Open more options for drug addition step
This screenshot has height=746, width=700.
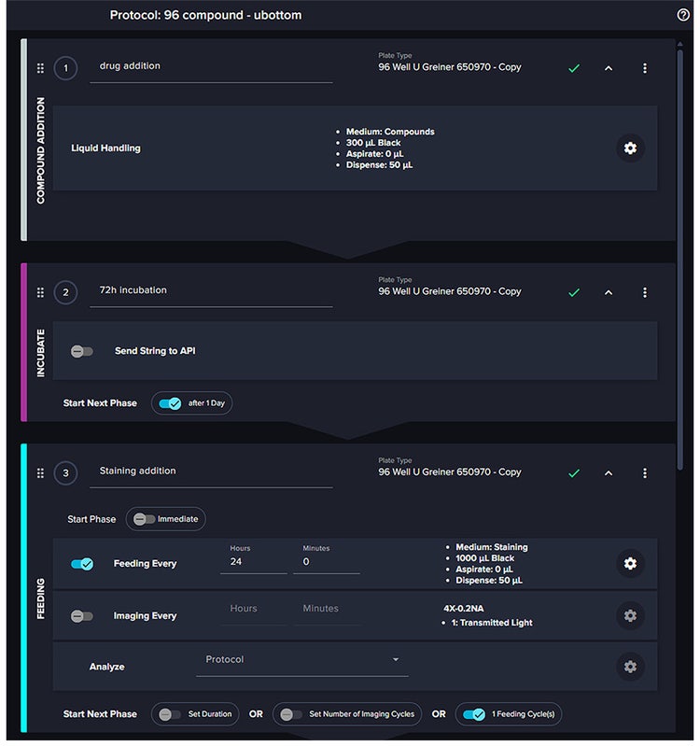pyautogui.click(x=645, y=68)
